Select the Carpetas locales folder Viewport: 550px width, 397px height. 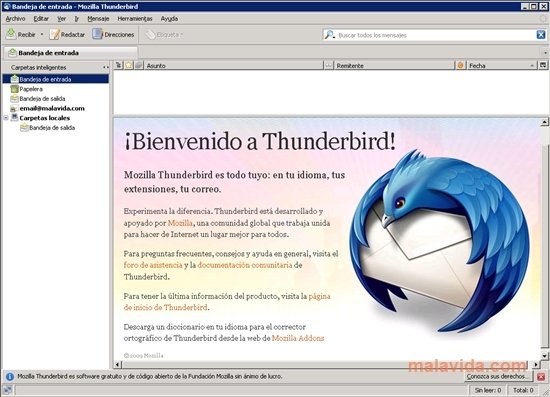[x=40, y=118]
